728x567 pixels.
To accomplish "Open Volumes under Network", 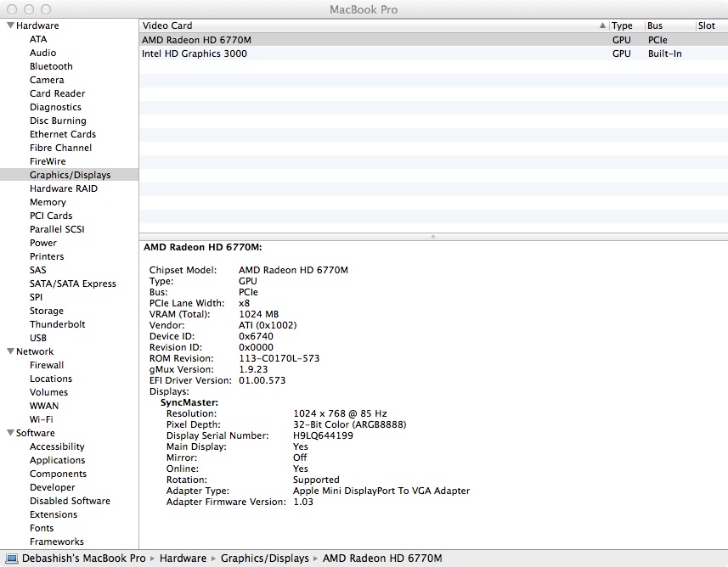I will point(48,392).
